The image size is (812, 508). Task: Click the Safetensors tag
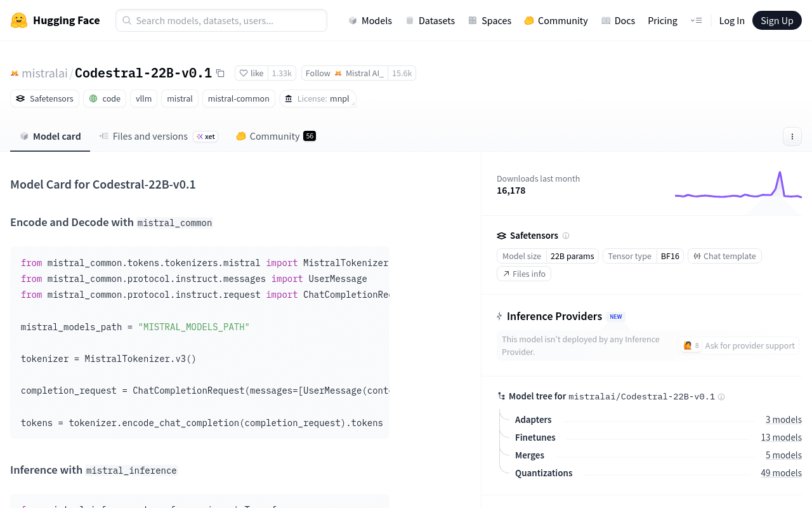[x=45, y=98]
